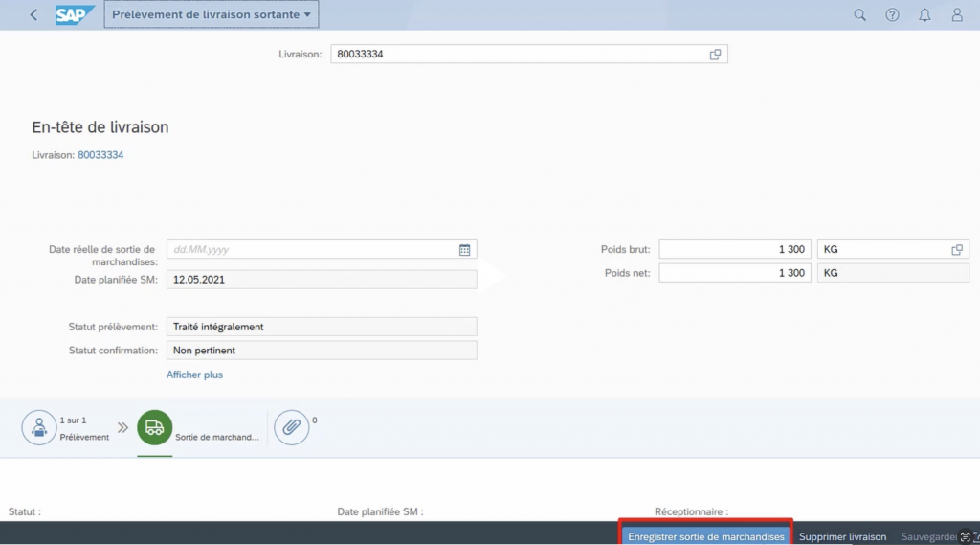Open value help for Livraison field
Screen dimensions: 980x545
click(715, 55)
